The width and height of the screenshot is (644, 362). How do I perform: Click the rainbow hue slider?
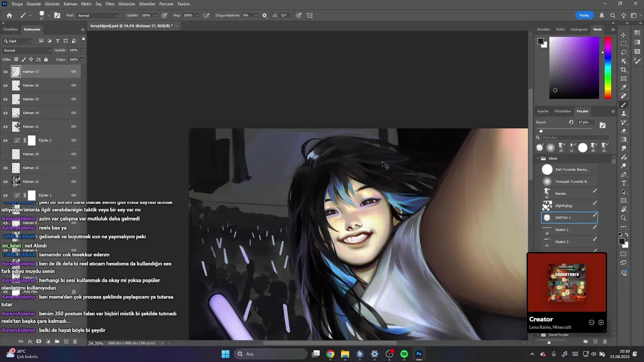[x=608, y=68]
